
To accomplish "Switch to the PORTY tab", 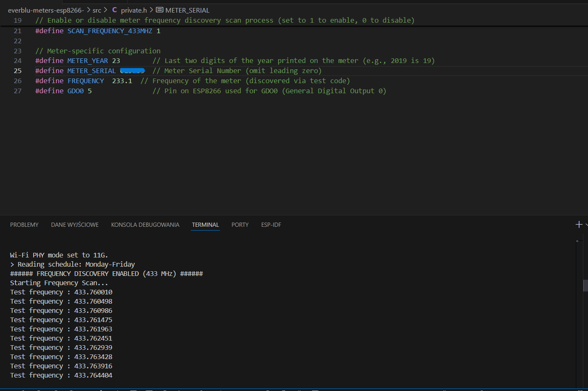I will pyautogui.click(x=240, y=225).
